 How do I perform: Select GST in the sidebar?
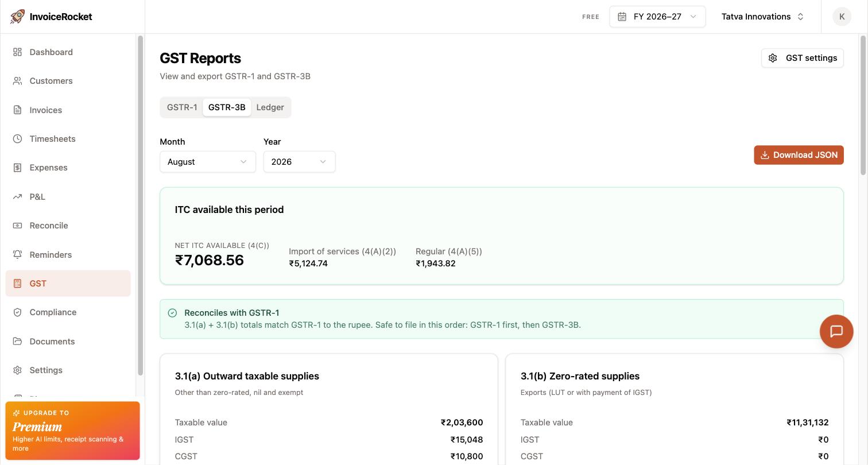[x=68, y=284]
